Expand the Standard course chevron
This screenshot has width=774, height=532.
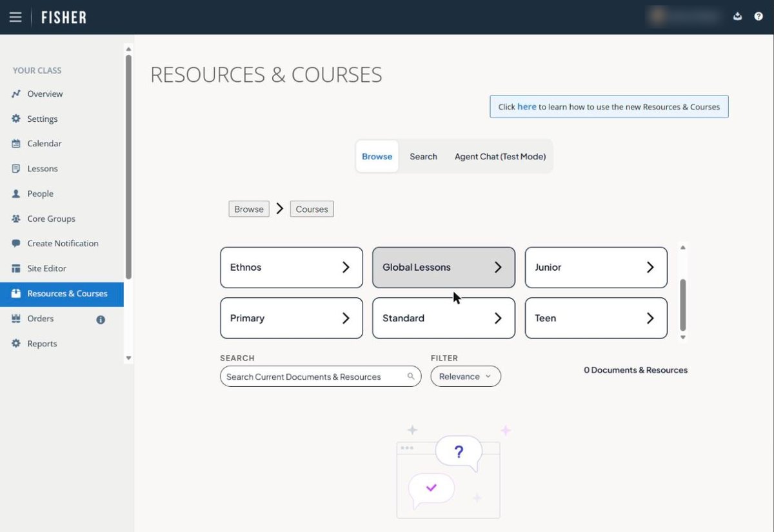coord(498,318)
